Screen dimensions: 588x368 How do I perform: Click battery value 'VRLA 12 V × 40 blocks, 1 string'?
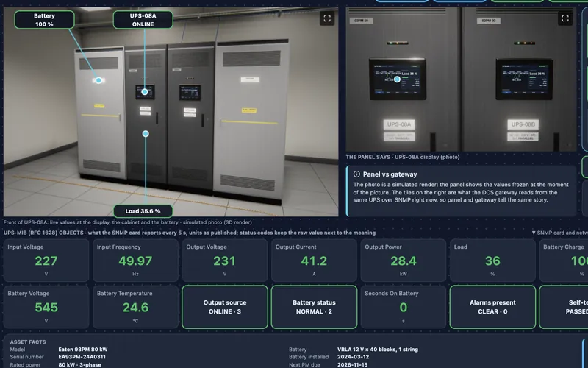pos(378,350)
